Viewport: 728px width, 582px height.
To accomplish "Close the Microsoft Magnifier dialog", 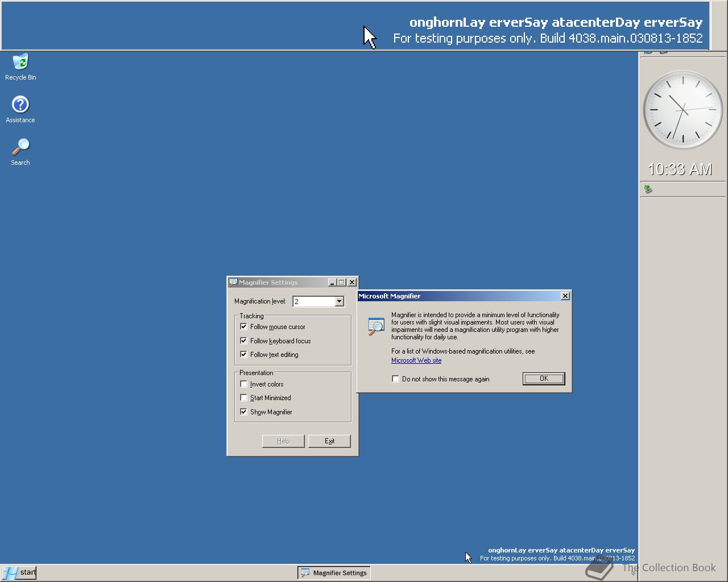I will click(x=565, y=296).
